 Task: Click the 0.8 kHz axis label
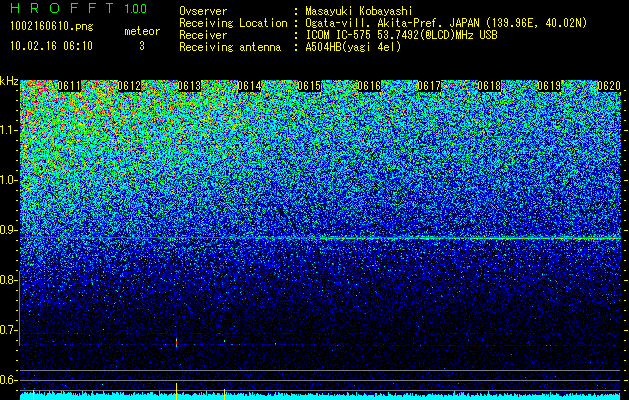click(x=9, y=280)
